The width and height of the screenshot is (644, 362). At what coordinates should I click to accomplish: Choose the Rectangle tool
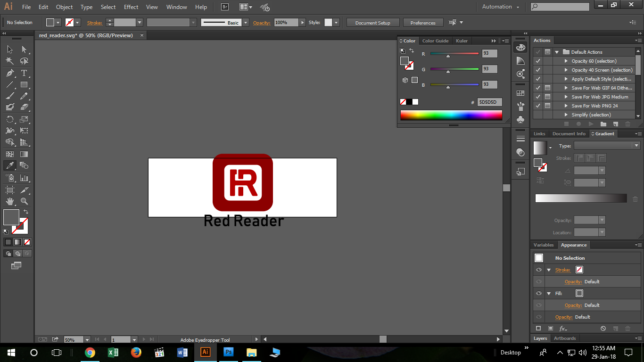click(x=24, y=85)
